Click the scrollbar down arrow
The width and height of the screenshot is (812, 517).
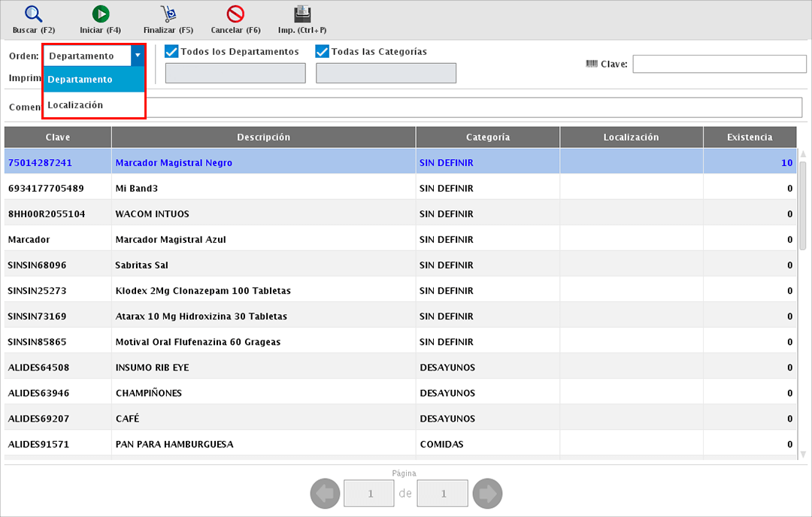(802, 454)
